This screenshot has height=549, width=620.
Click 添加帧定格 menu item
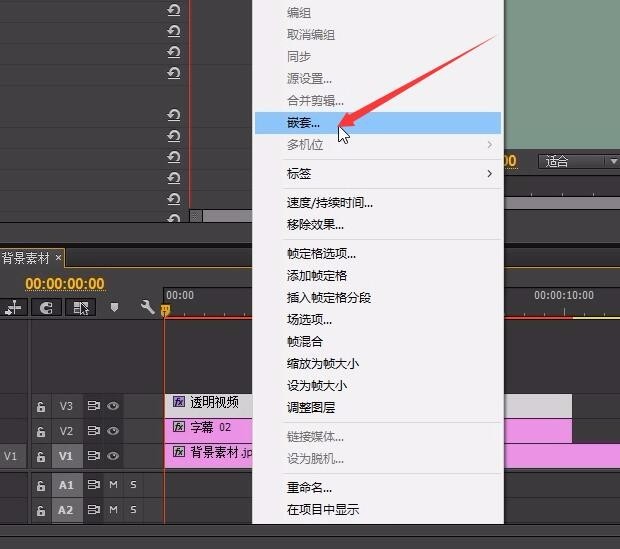click(378, 275)
